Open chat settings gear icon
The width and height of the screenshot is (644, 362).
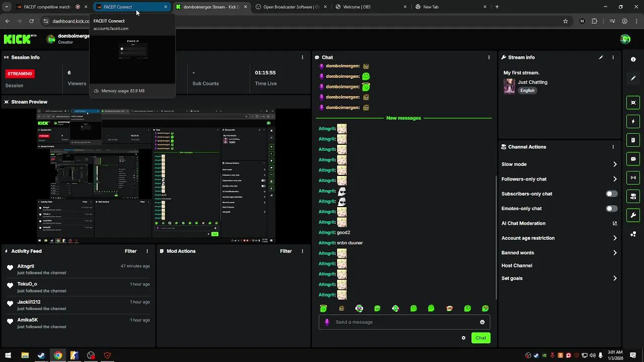[463, 338]
